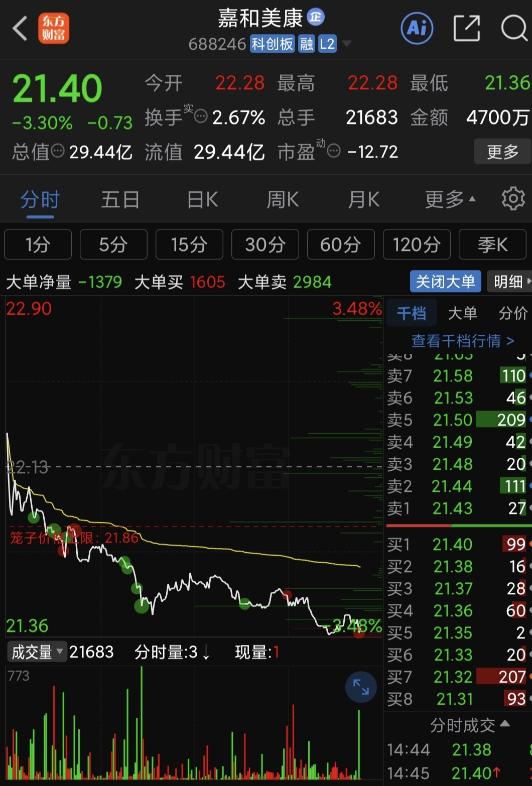Tap the 14:45 trade record row
The image size is (532, 786).
[x=459, y=773]
